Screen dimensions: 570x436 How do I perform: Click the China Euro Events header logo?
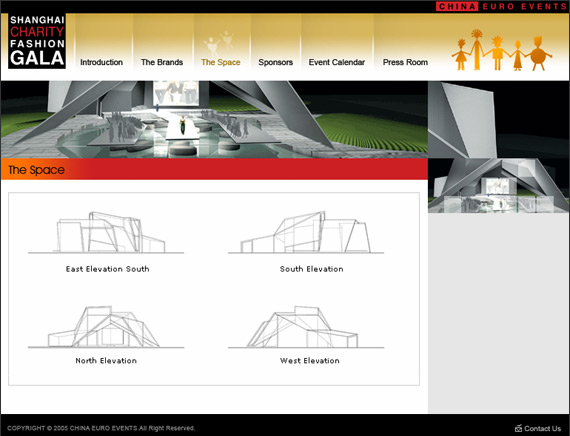coord(501,7)
